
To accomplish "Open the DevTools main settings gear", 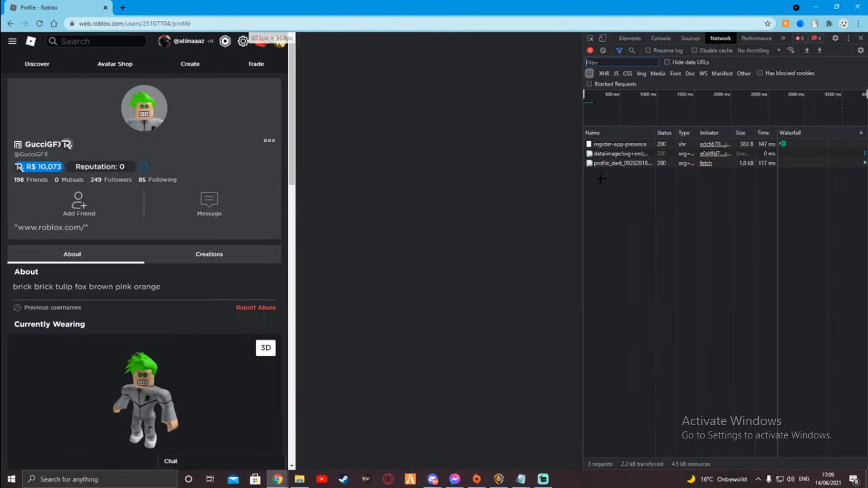I will (x=835, y=38).
